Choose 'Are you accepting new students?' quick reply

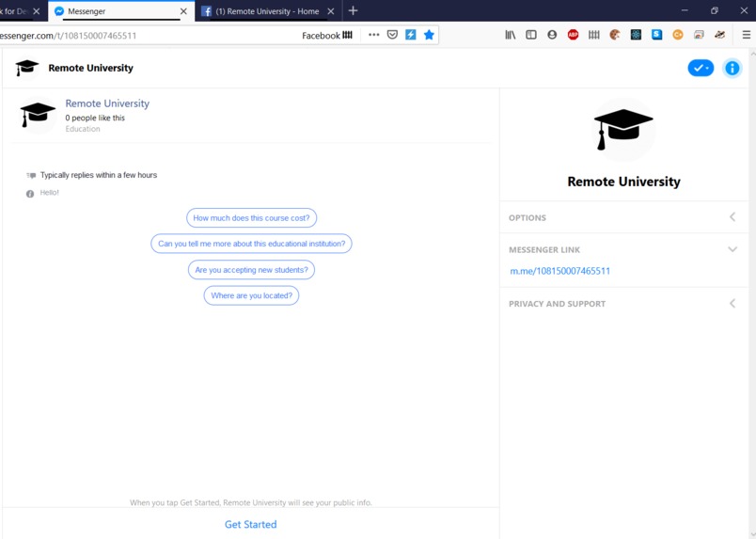pos(251,270)
